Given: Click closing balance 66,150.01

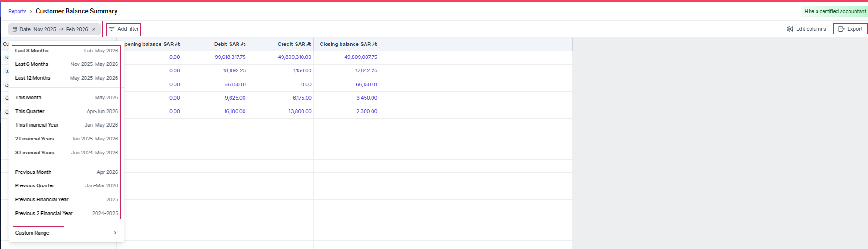Looking at the screenshot, I should click(366, 84).
